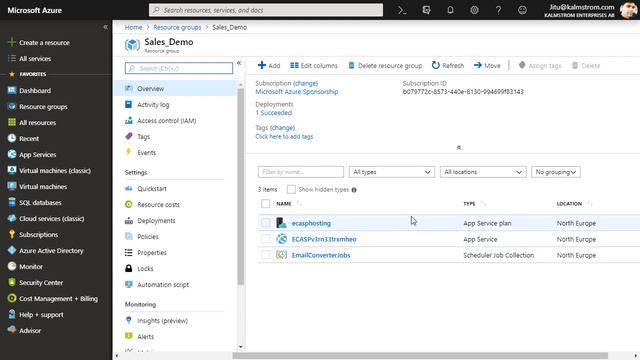Open Dashboard in left sidebar
Screen dimensions: 640x360
(x=35, y=91)
